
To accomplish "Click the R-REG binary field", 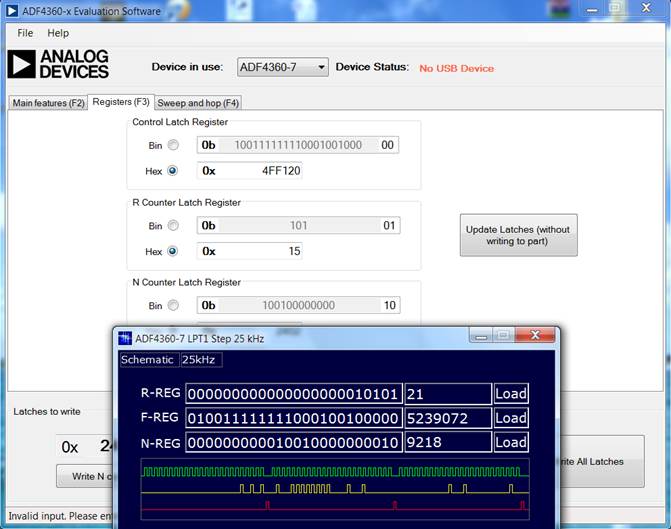I will pyautogui.click(x=294, y=393).
